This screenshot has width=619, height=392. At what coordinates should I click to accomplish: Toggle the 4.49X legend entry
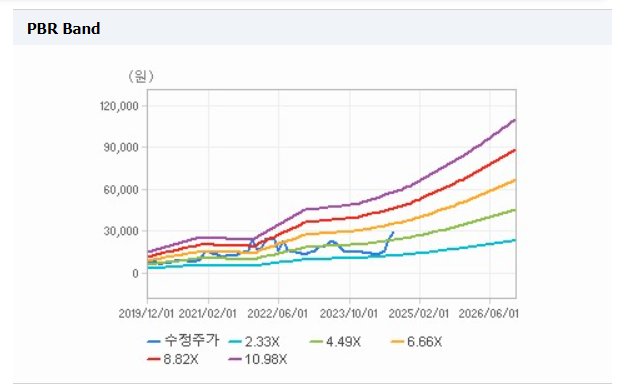[336, 341]
